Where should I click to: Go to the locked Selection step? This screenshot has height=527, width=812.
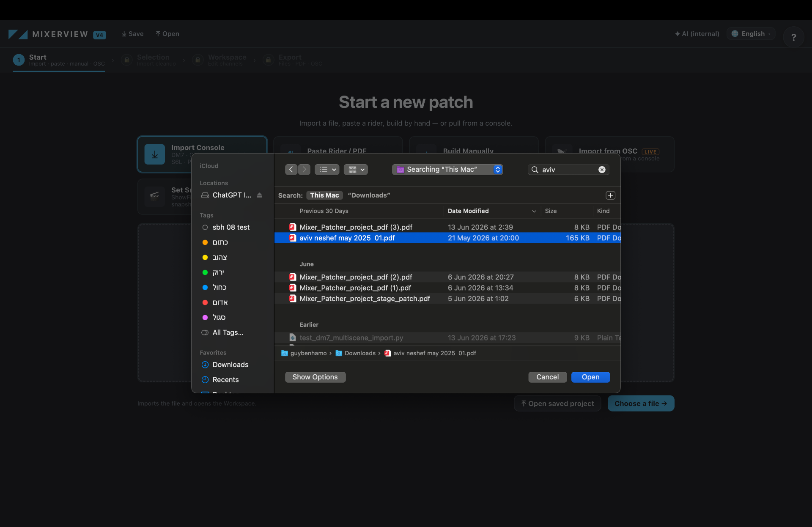pyautogui.click(x=148, y=60)
